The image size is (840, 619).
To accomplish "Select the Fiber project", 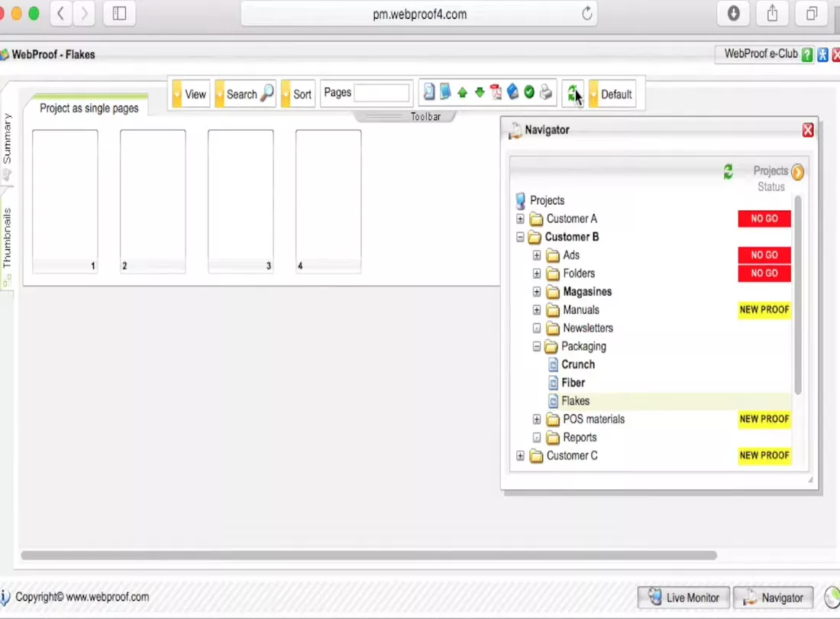I will 573,383.
